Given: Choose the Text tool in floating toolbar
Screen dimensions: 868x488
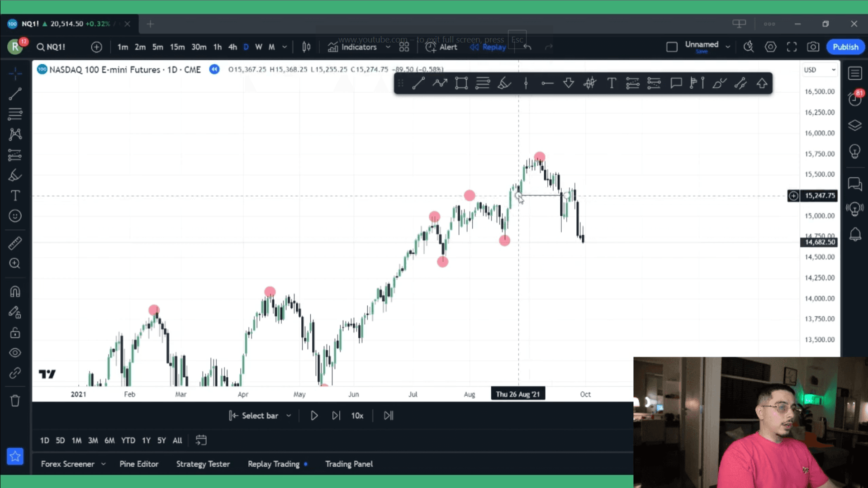Looking at the screenshot, I should (612, 83).
